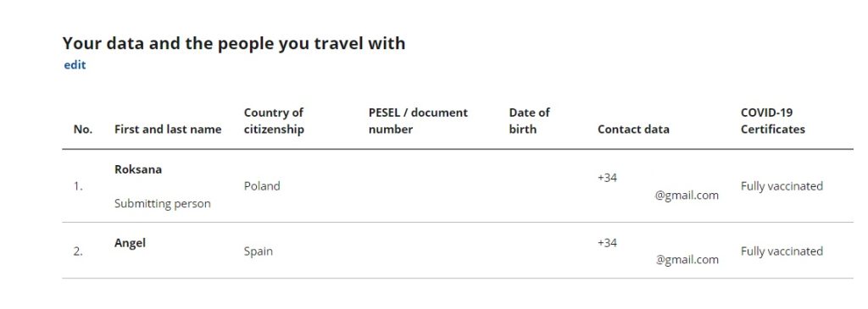
Task: Click Angel's +34 phone number
Action: pyautogui.click(x=607, y=243)
